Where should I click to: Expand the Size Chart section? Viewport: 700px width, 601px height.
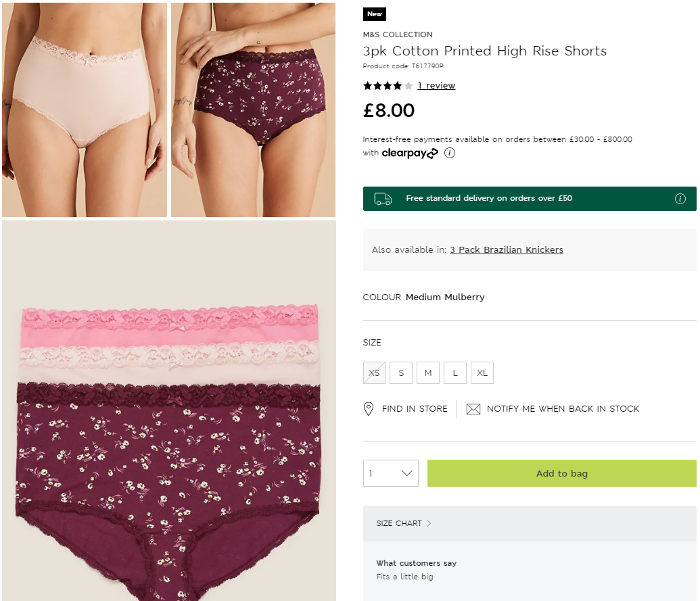[x=404, y=523]
